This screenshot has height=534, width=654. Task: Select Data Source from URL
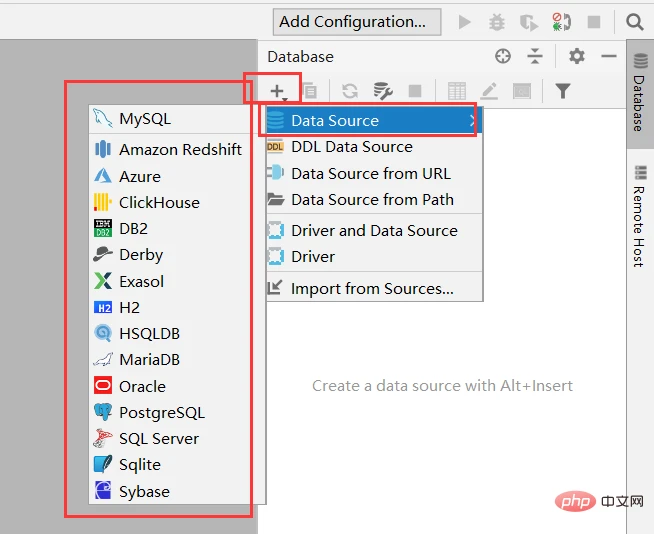(x=370, y=173)
